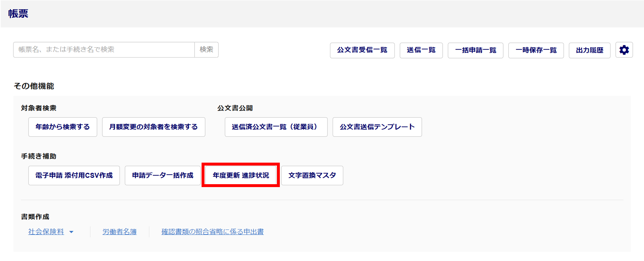Focus the 帳票名 search input field
644x261 pixels.
[x=104, y=50]
